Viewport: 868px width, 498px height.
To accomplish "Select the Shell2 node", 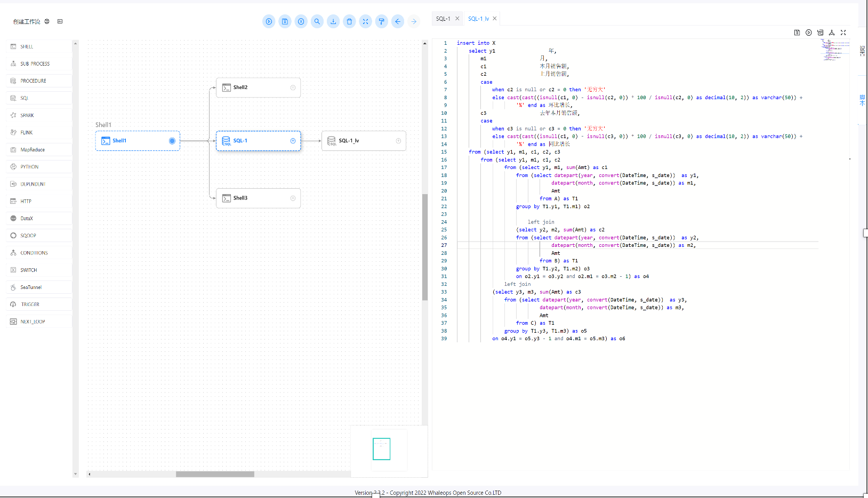I will [259, 87].
